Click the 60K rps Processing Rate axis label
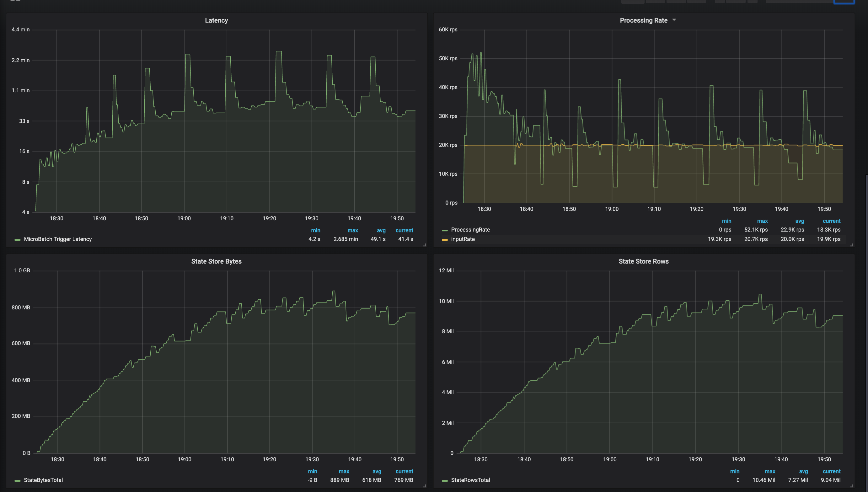The width and height of the screenshot is (868, 492). point(448,29)
